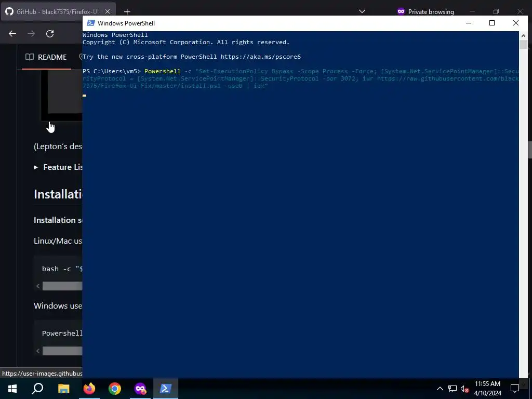This screenshot has height=399, width=532.
Task: Click the PowerShell vertical scrollbar thumb
Action: [523, 45]
